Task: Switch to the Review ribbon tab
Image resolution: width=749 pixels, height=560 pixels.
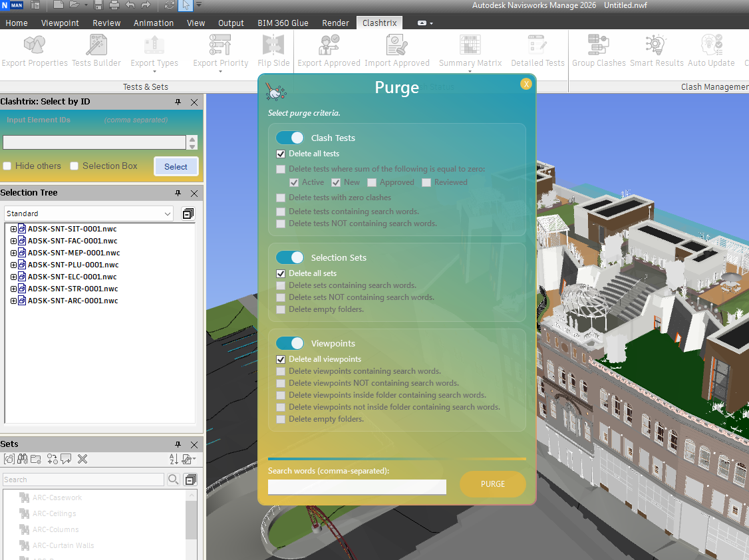Action: 106,23
